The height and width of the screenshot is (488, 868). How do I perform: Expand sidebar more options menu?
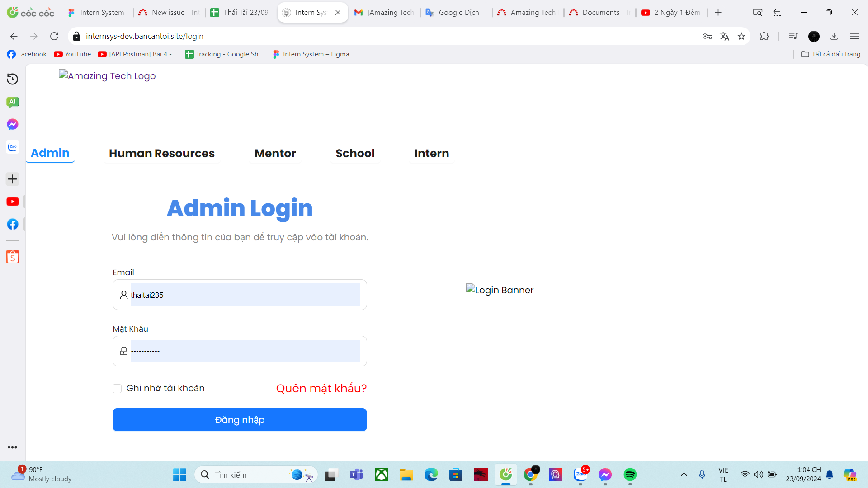coord(12,447)
